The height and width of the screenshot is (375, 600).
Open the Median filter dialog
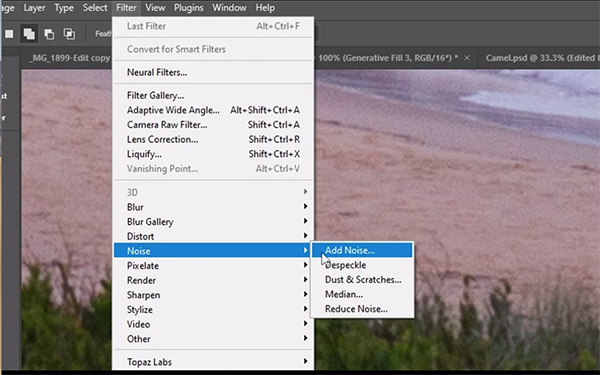point(362,294)
